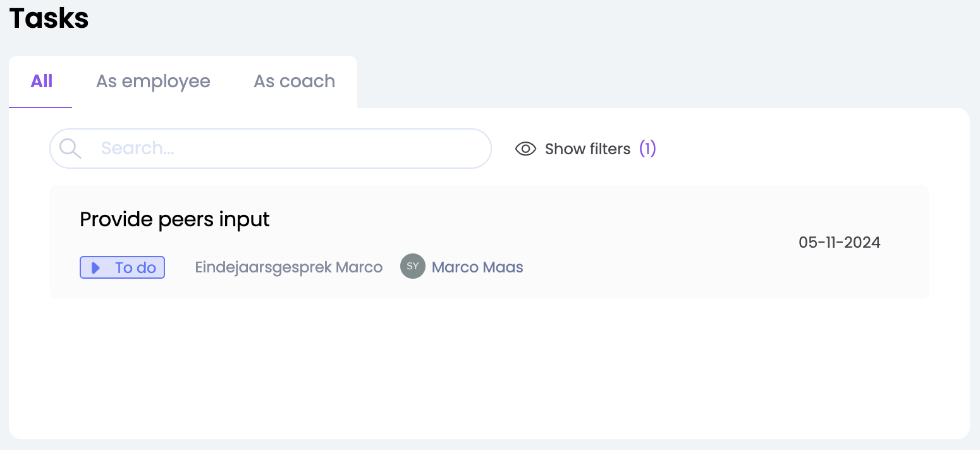Click the magnifying glass search icon

pos(70,149)
